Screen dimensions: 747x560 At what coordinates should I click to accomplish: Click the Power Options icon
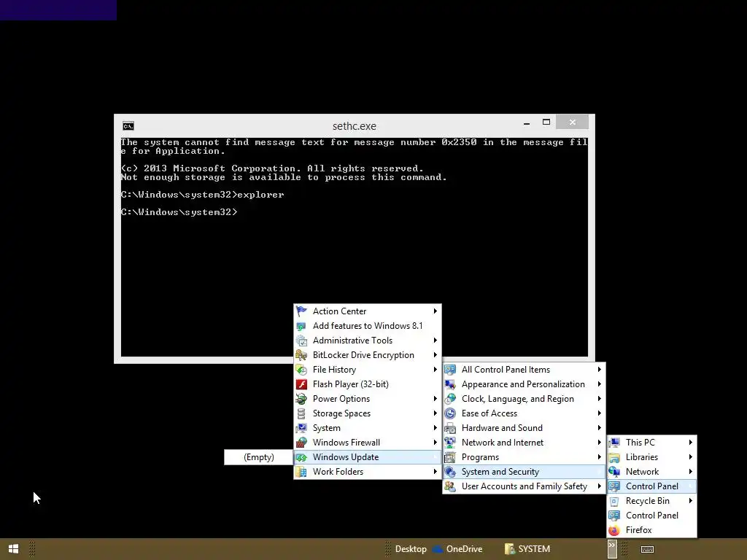(301, 399)
